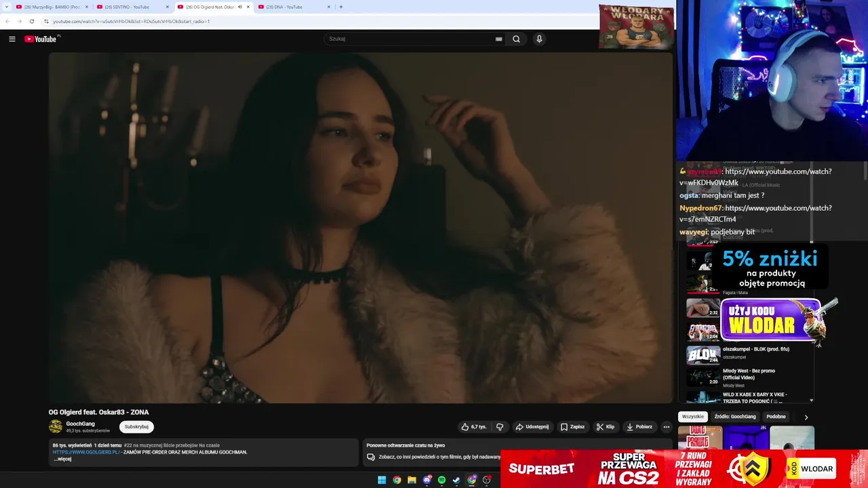The width and height of the screenshot is (868, 488).
Task: Click the 1 dzień temu date text
Action: click(x=108, y=445)
